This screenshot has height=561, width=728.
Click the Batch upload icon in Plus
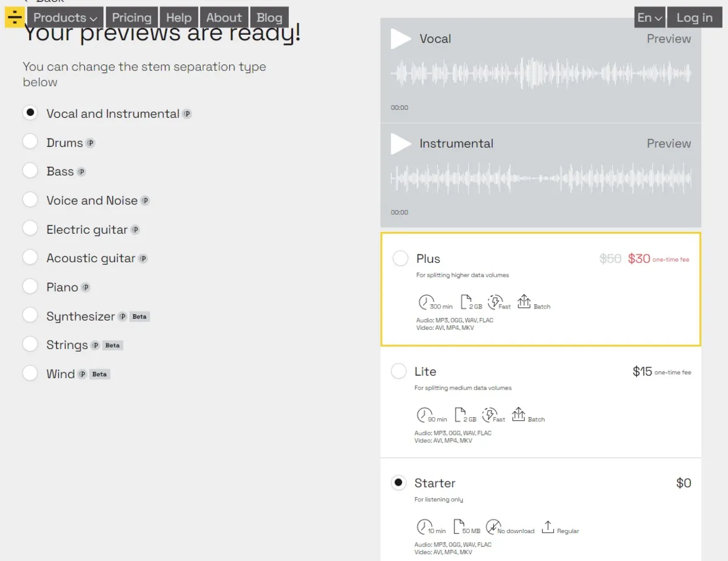(524, 301)
